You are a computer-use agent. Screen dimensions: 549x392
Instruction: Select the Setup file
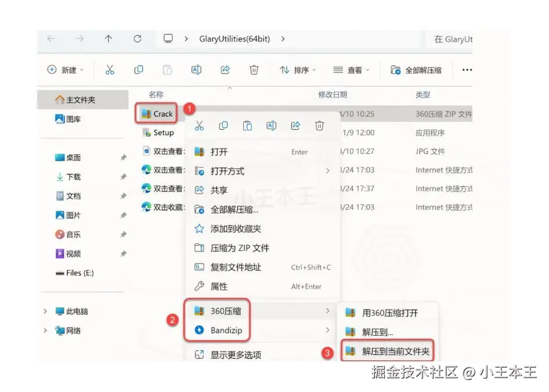pos(158,133)
